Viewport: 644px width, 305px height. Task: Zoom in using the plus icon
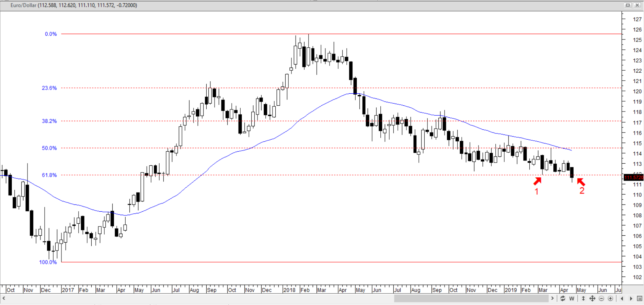[x=610, y=298]
